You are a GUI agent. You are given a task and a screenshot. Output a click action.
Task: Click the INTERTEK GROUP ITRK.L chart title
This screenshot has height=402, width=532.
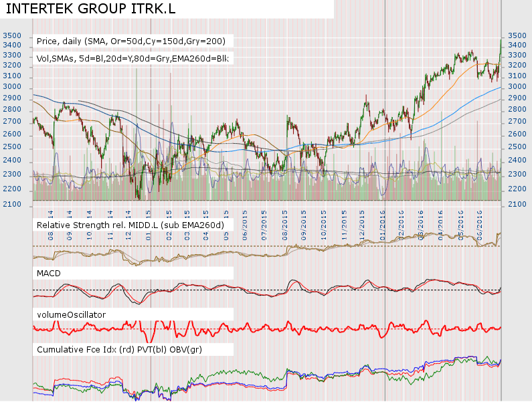(x=91, y=9)
